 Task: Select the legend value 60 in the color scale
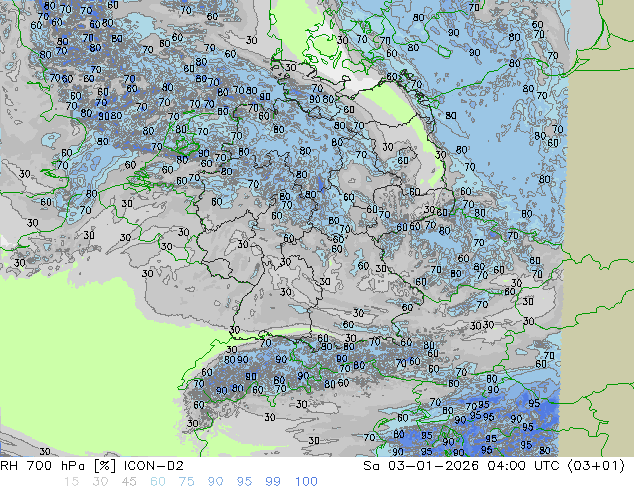[x=158, y=482]
